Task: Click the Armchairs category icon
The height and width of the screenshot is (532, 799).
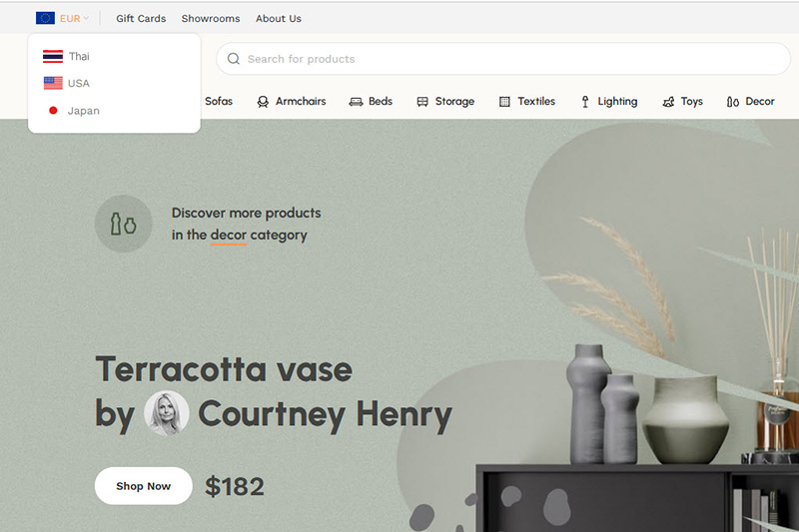Action: tap(263, 102)
